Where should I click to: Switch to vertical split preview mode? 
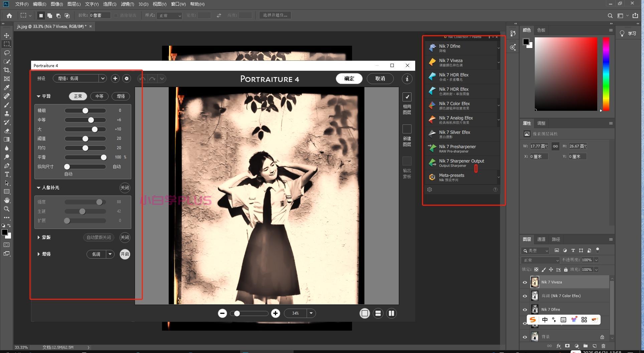[x=391, y=313]
